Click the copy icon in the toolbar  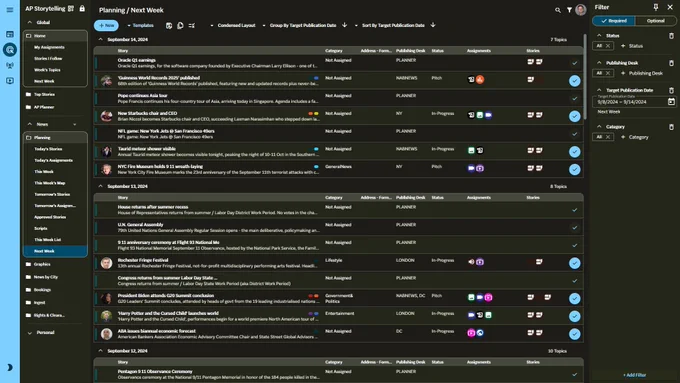pyautogui.click(x=180, y=26)
